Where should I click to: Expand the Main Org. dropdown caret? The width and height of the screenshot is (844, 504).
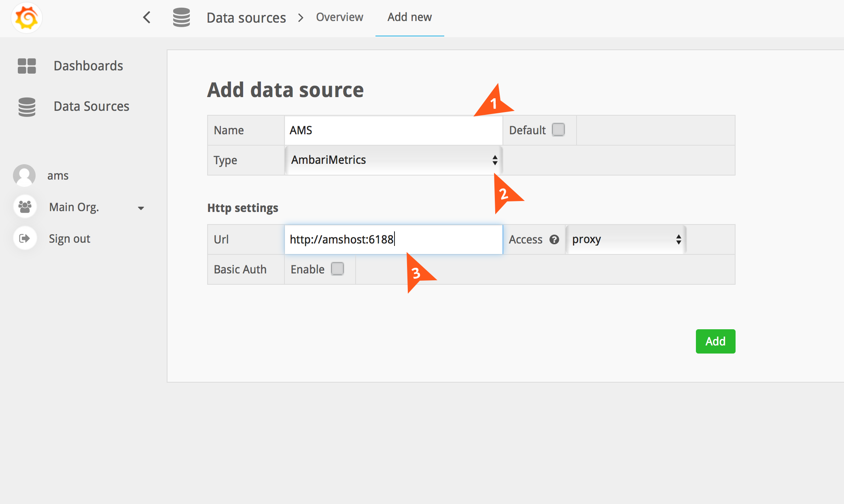141,208
